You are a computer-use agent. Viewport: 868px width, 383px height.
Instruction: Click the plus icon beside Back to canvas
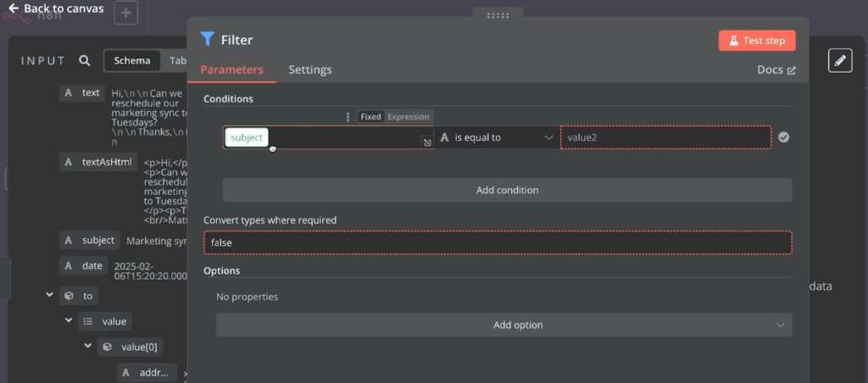pyautogui.click(x=125, y=13)
